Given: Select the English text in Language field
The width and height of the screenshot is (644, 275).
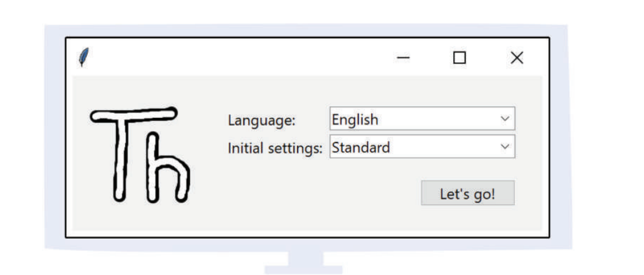Looking at the screenshot, I should (355, 119).
